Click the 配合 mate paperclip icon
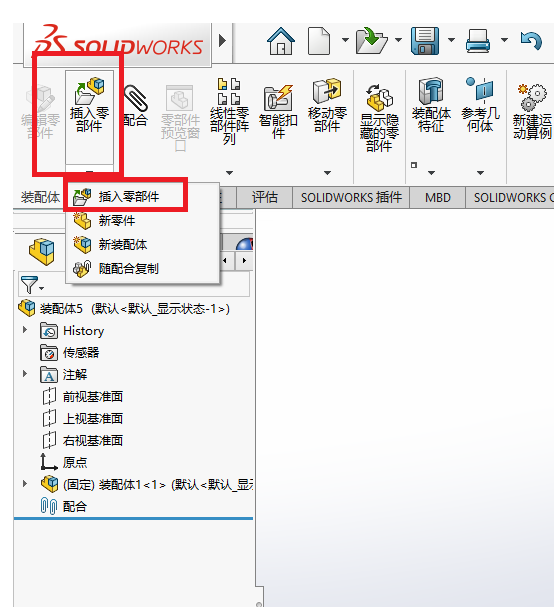This screenshot has width=554, height=615. [x=135, y=106]
